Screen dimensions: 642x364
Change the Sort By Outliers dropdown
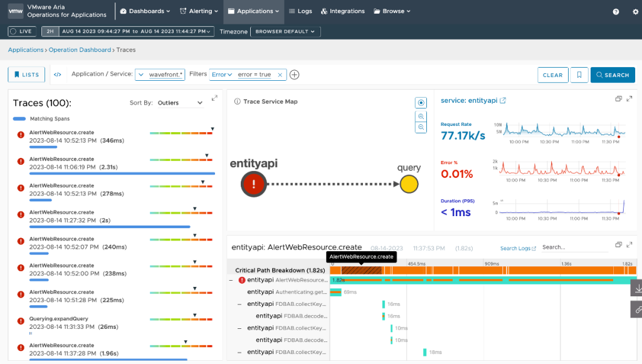(x=180, y=103)
